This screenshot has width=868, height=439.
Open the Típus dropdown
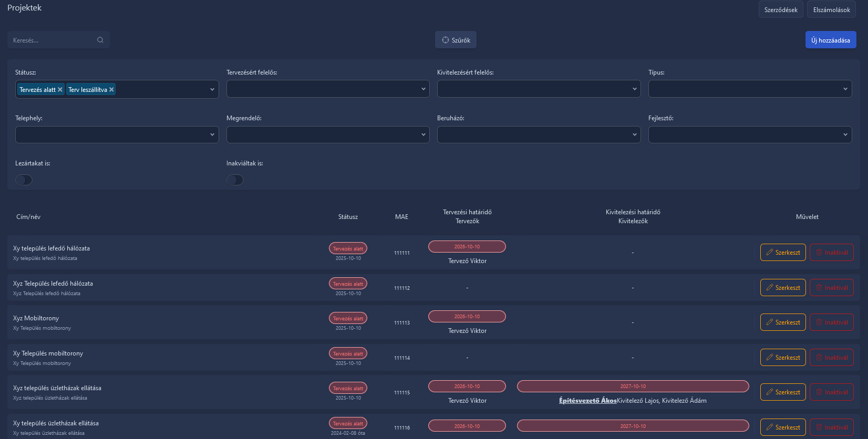750,89
